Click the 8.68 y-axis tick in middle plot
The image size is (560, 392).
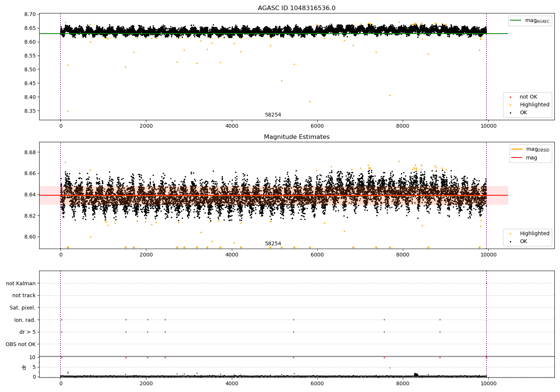pyautogui.click(x=30, y=152)
